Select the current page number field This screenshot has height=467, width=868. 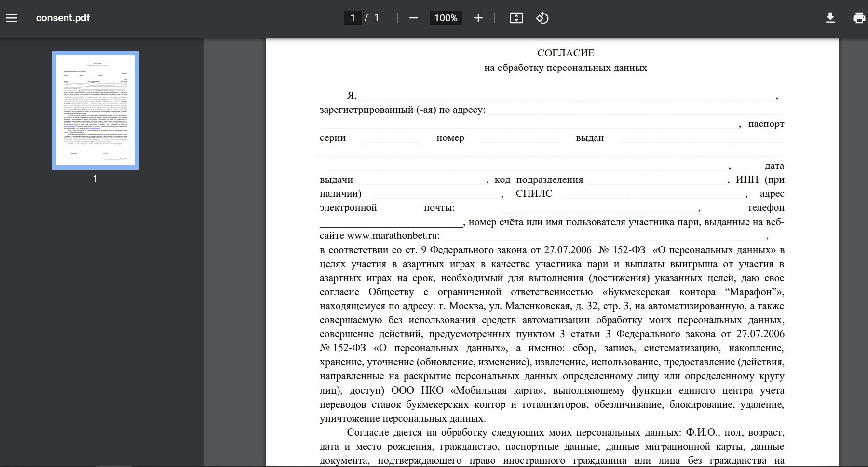pos(353,18)
